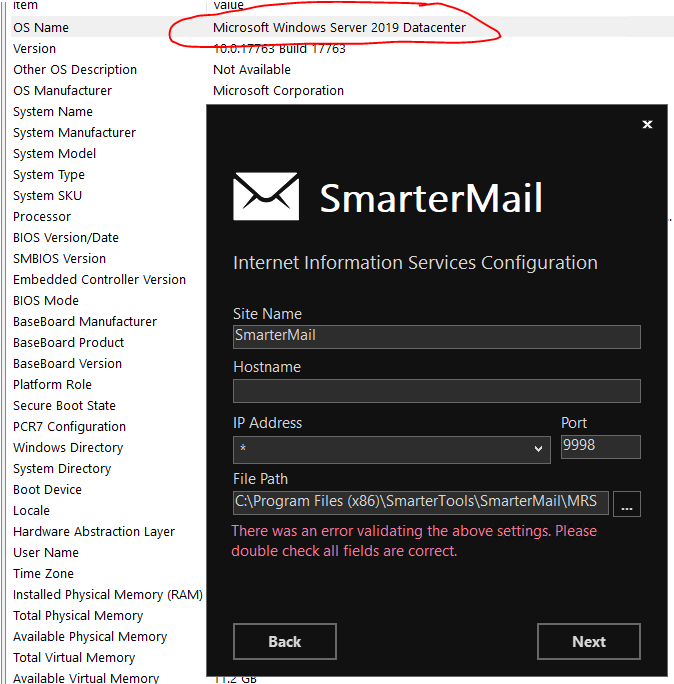Select the Version item in list
This screenshot has height=684, width=674.
35,49
